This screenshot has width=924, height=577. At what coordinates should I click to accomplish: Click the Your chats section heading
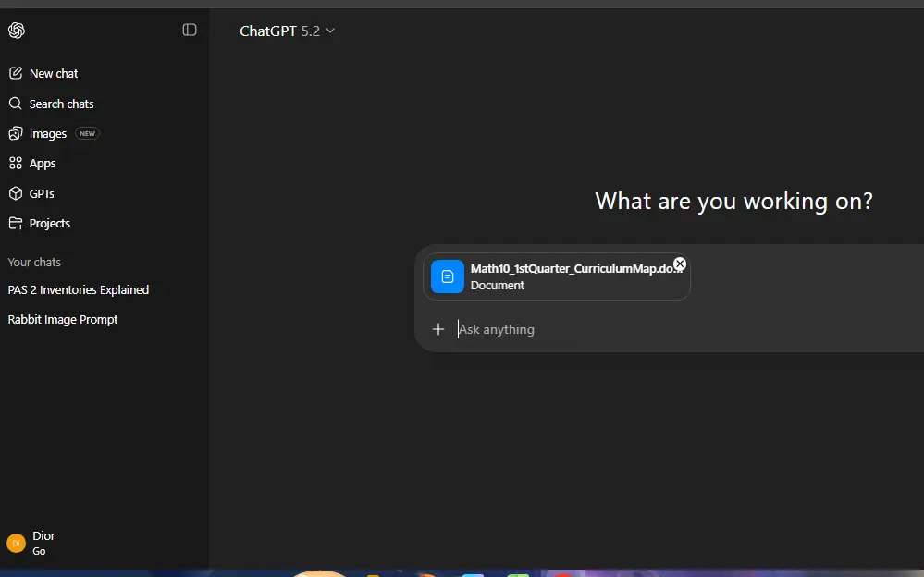pyautogui.click(x=34, y=263)
